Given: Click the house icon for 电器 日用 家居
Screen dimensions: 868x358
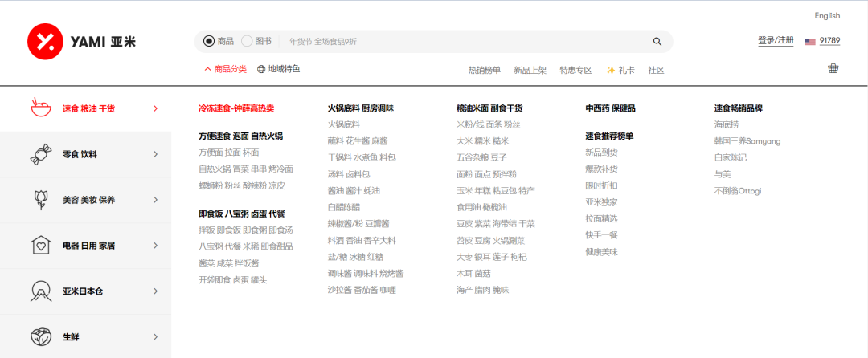Looking at the screenshot, I should click(x=40, y=246).
